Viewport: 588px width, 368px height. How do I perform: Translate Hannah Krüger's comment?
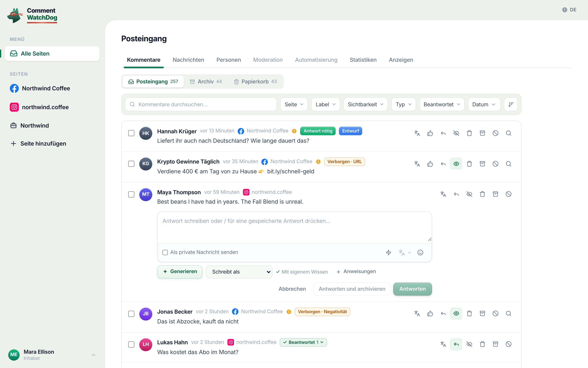[x=417, y=133]
